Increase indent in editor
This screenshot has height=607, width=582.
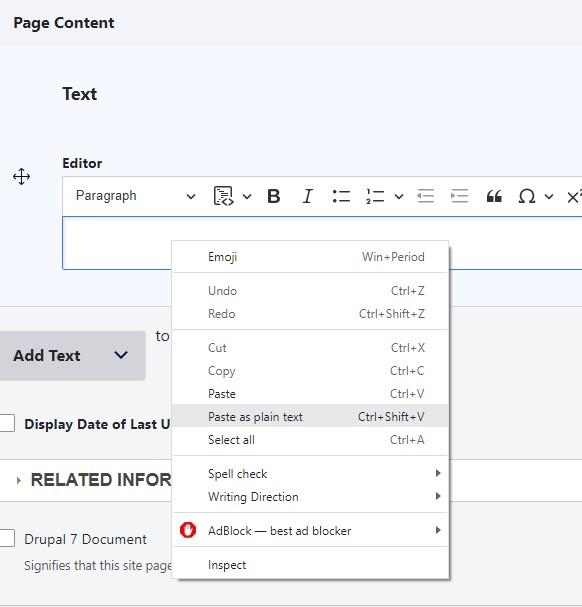pyautogui.click(x=460, y=196)
